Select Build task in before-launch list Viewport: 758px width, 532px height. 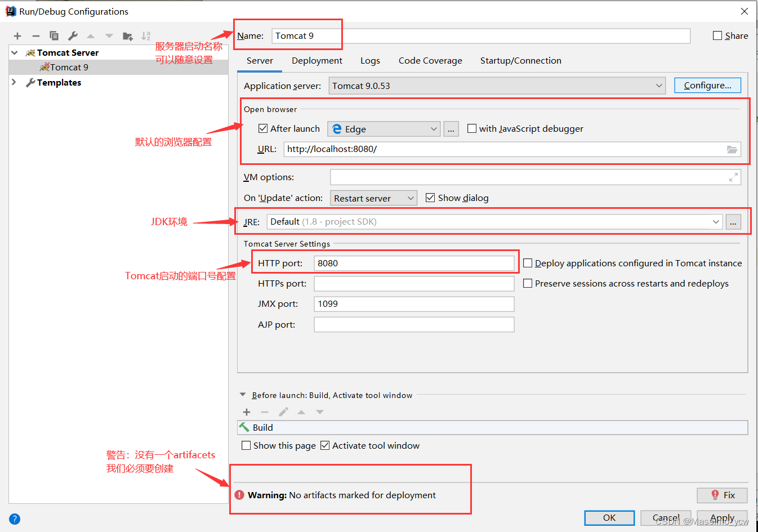[493, 428]
